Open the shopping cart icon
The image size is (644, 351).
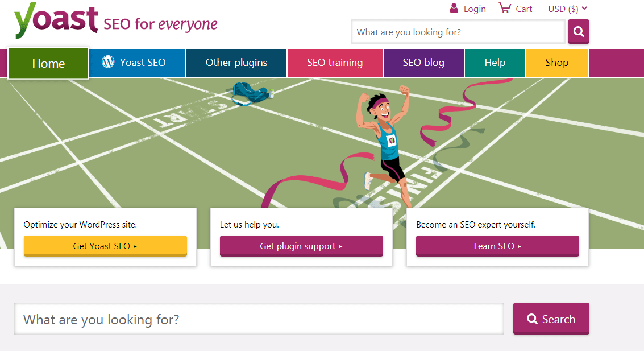point(505,8)
